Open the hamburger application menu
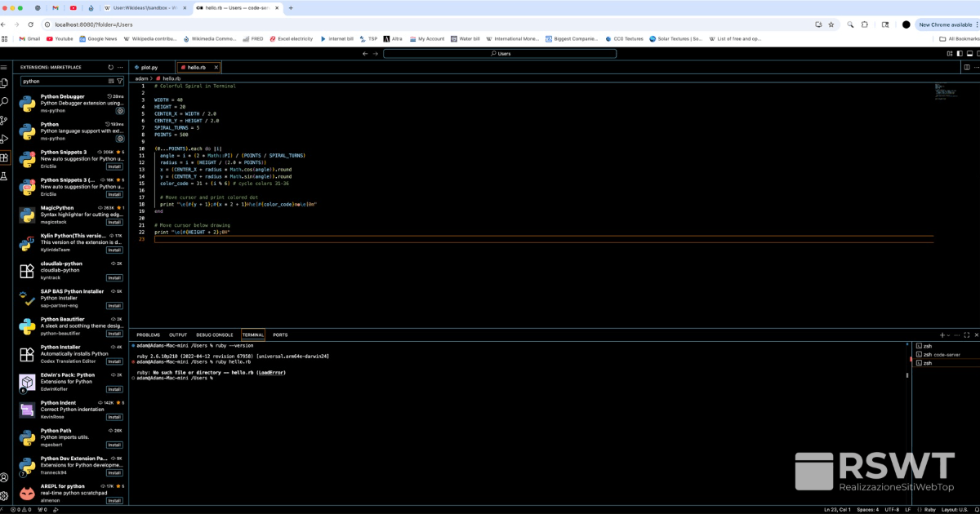980x514 pixels. [4, 67]
